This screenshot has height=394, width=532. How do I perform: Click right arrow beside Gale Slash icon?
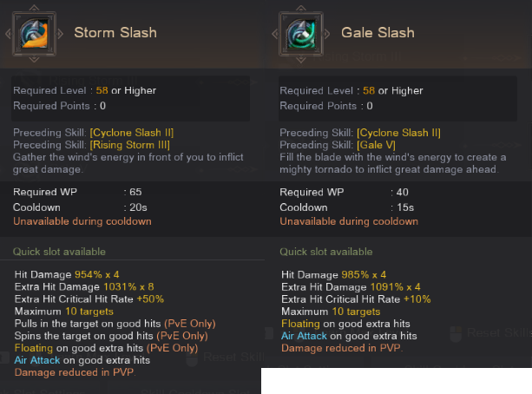(x=327, y=34)
